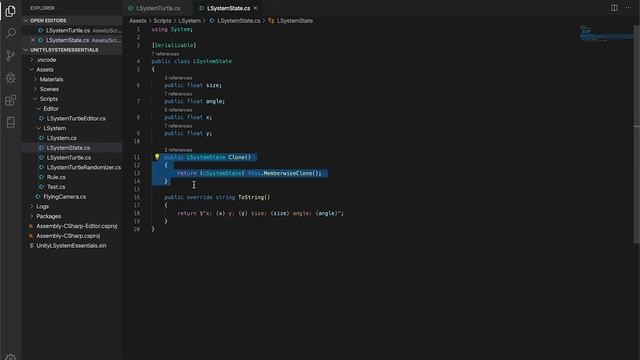Click Scripts in the breadcrumb path

(162, 20)
